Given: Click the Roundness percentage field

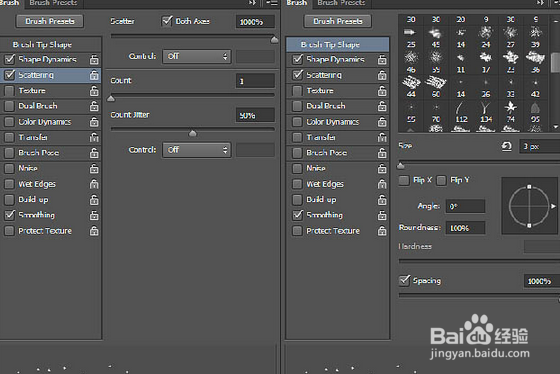Looking at the screenshot, I should [465, 228].
